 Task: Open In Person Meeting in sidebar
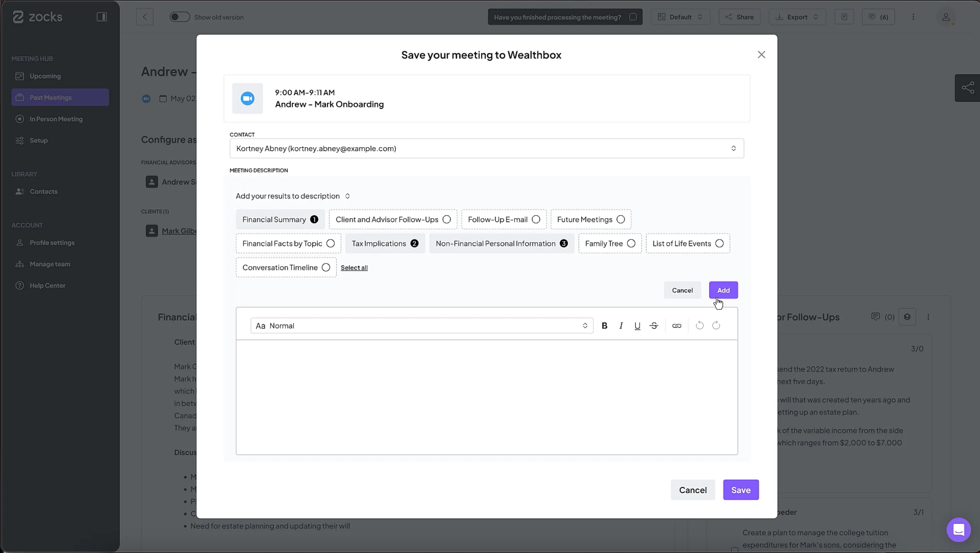click(60, 119)
